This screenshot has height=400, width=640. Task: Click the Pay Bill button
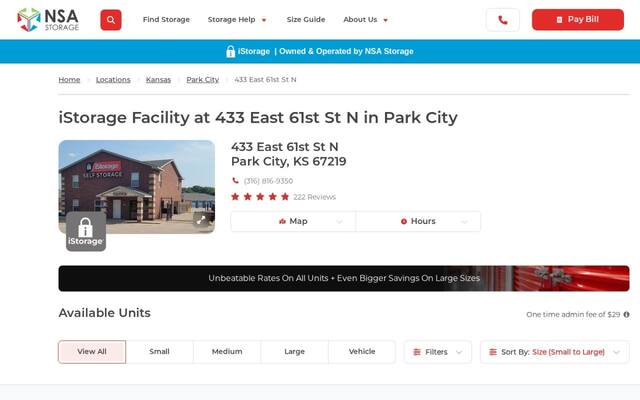pos(578,20)
